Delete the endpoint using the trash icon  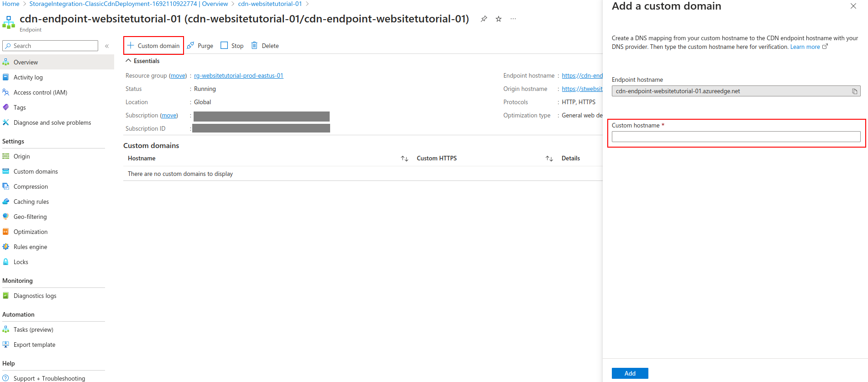tap(254, 45)
